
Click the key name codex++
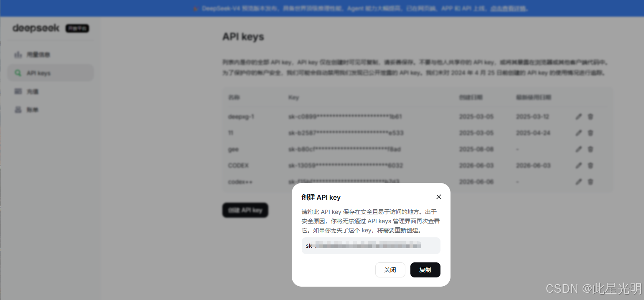(x=240, y=182)
